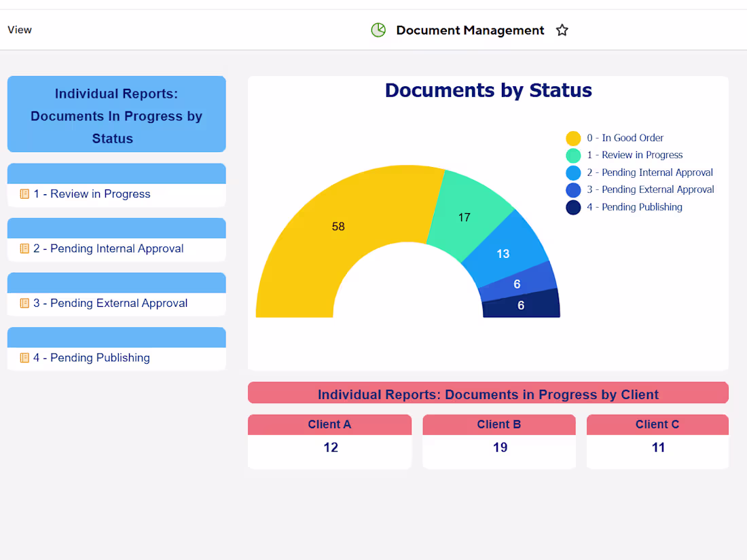Screen dimensions: 747x560
Task: Open the View menu
Action: click(19, 30)
